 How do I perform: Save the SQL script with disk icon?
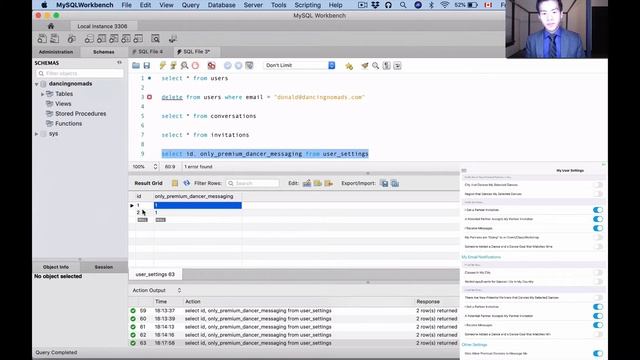tap(147, 66)
